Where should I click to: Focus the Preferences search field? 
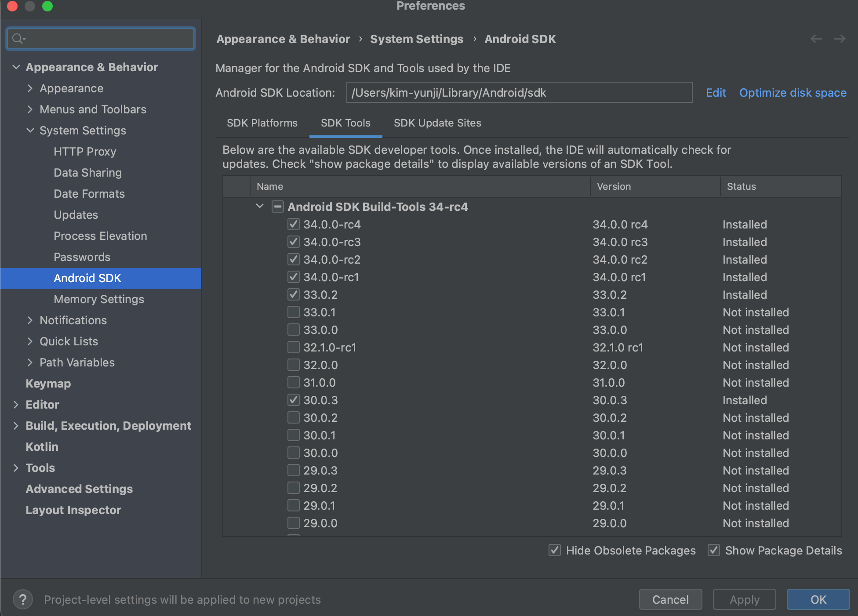(x=101, y=39)
